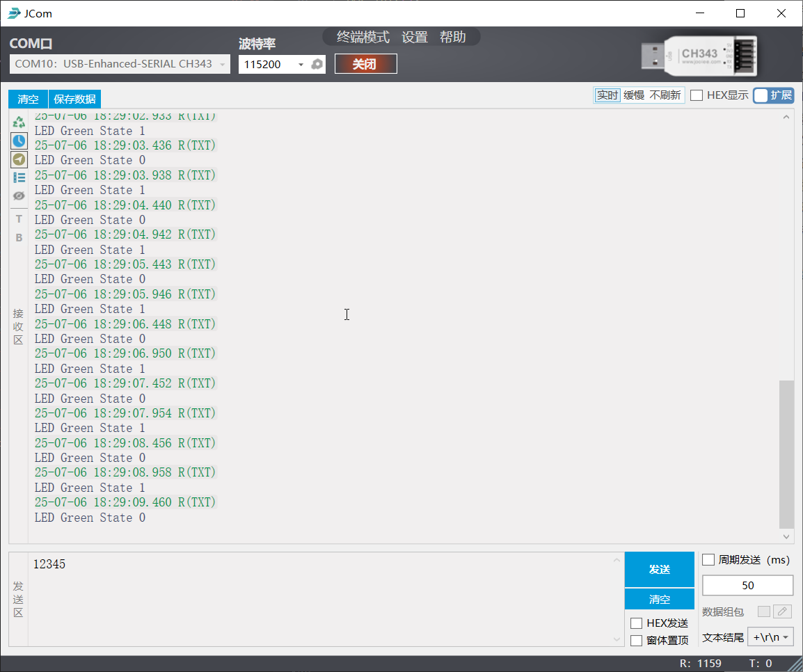Open the COM10 port dropdown
The height and width of the screenshot is (672, 803).
120,64
